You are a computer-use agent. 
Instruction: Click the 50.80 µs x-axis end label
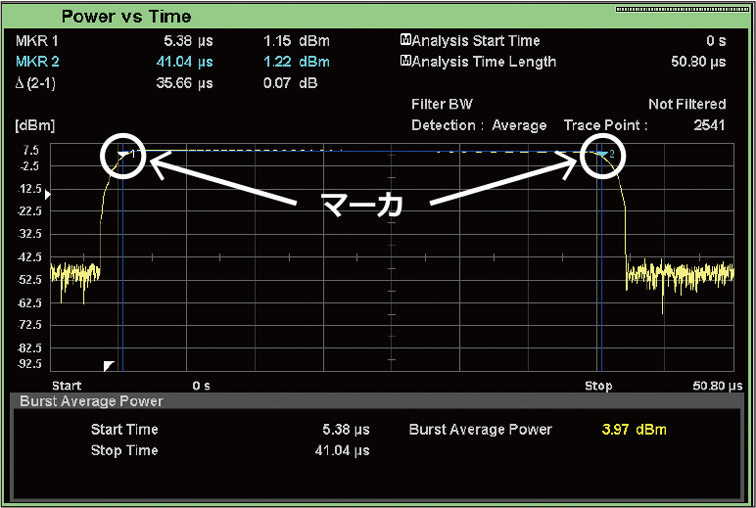[717, 386]
